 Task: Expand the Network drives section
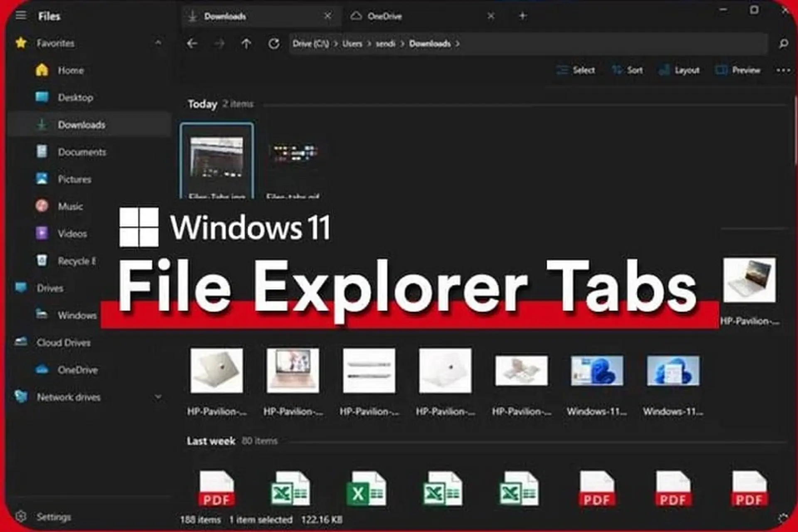pos(158,397)
